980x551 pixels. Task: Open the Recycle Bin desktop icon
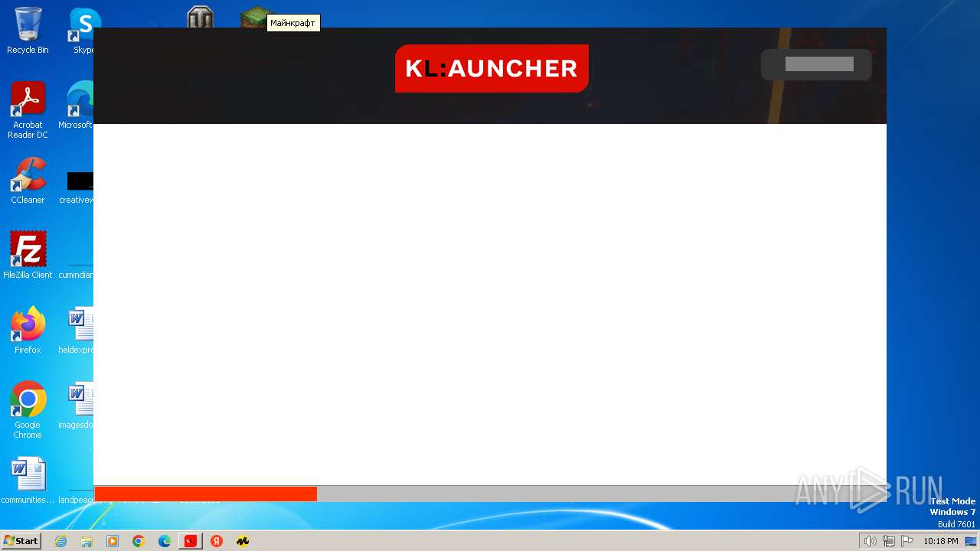(x=28, y=31)
